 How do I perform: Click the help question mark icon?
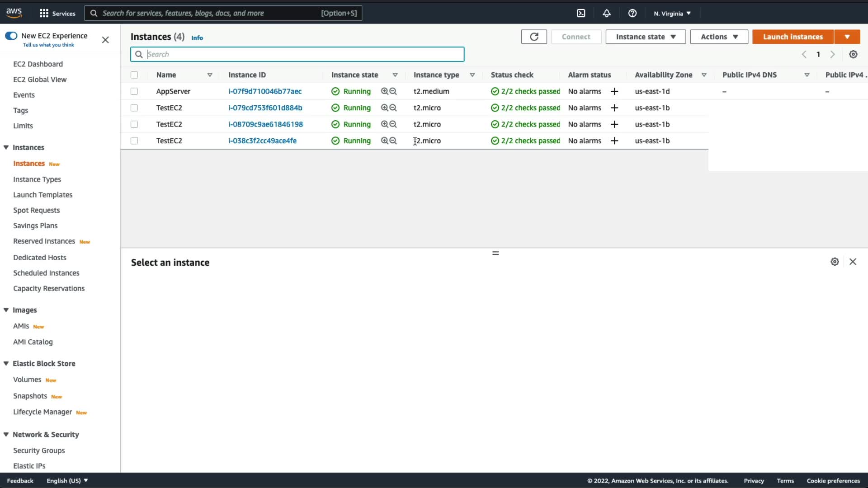coord(632,13)
